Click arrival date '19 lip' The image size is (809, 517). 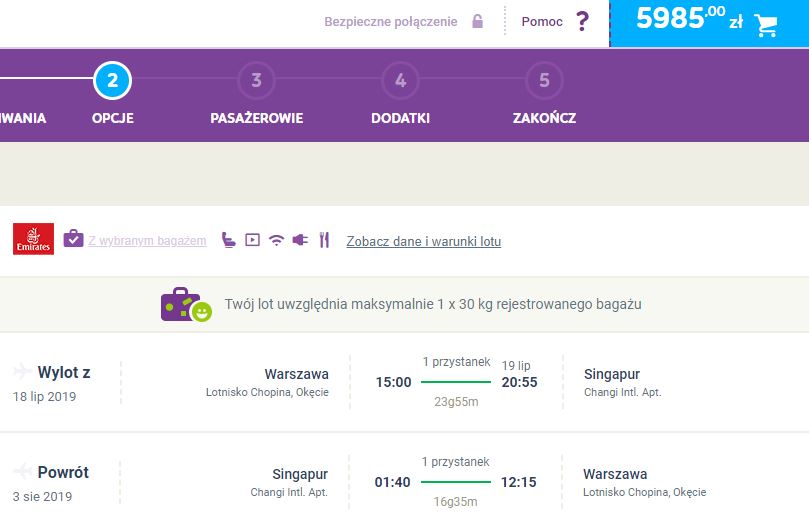tap(516, 366)
